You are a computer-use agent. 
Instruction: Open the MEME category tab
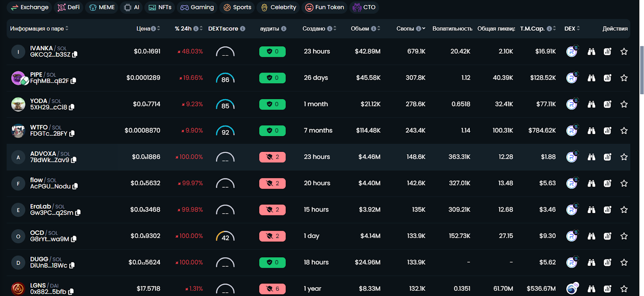102,7
